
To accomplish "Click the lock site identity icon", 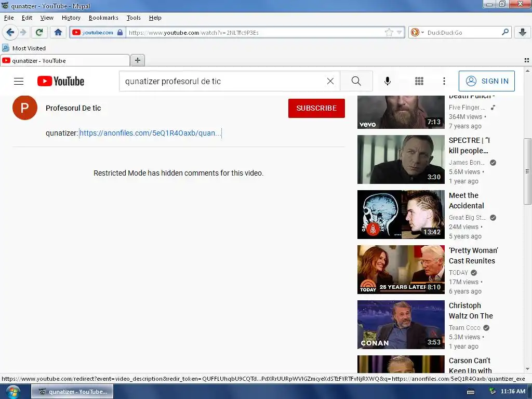I will pyautogui.click(x=120, y=33).
